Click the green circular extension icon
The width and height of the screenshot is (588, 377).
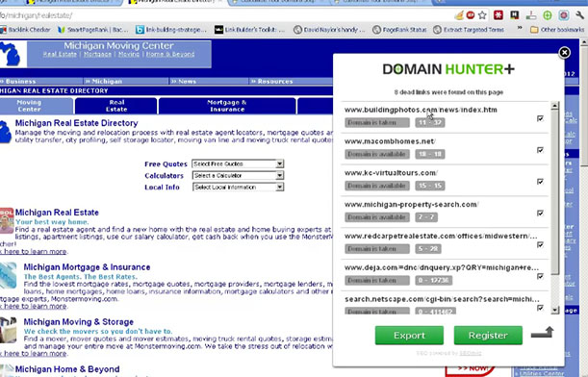(x=548, y=15)
